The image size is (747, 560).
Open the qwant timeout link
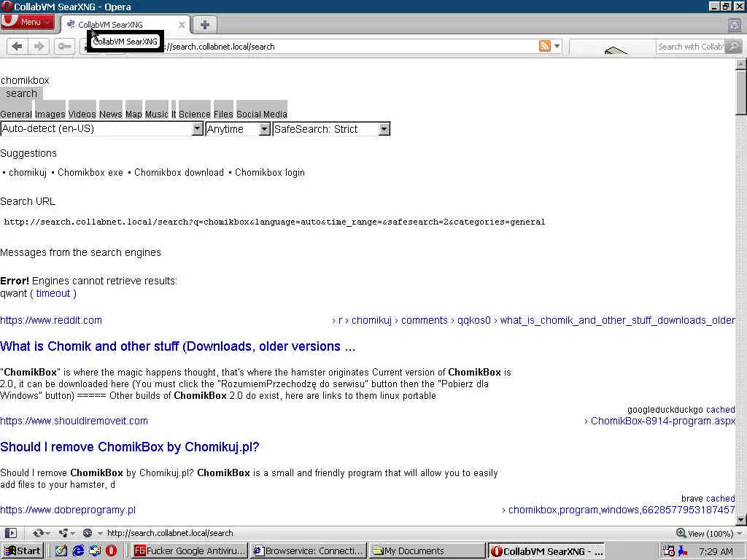(x=53, y=293)
